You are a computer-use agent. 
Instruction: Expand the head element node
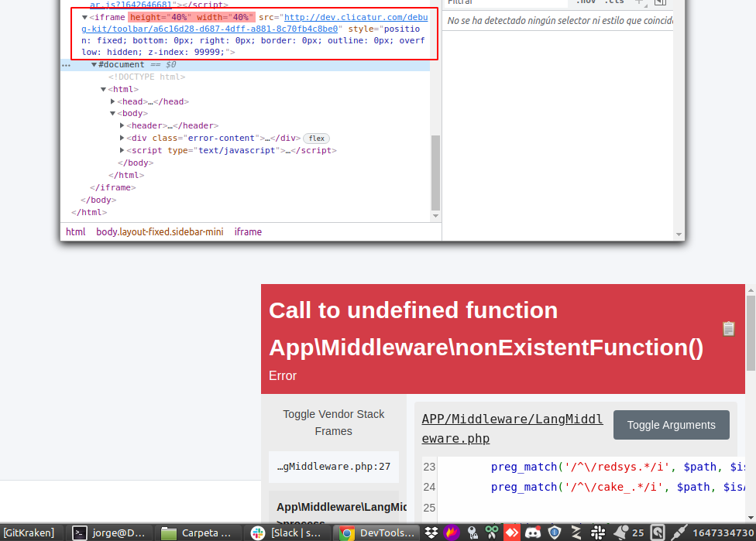112,101
